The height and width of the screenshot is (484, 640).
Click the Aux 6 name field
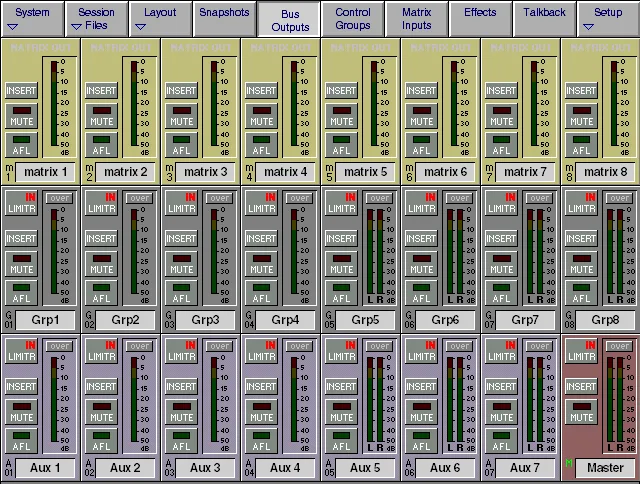pos(445,468)
